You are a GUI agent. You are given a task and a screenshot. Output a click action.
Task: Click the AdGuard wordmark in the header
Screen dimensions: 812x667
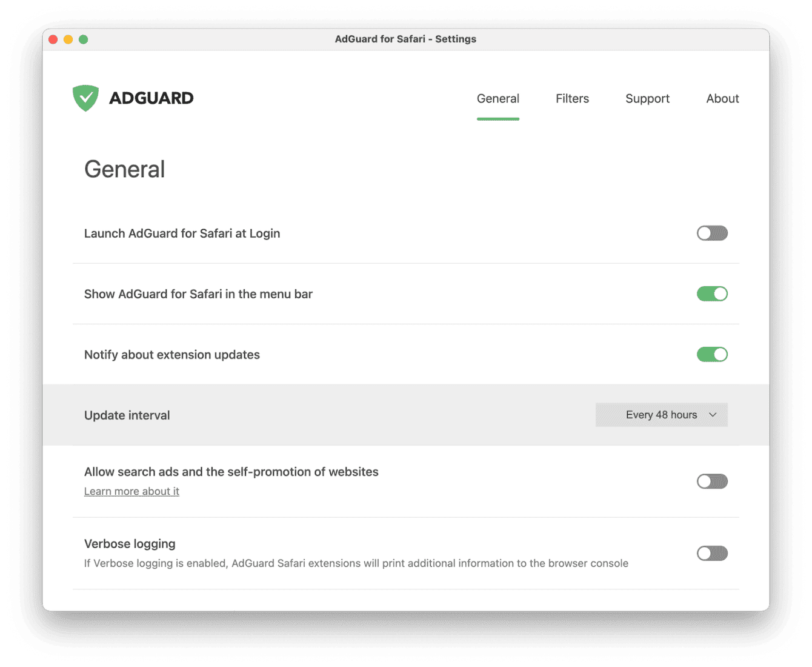(151, 98)
